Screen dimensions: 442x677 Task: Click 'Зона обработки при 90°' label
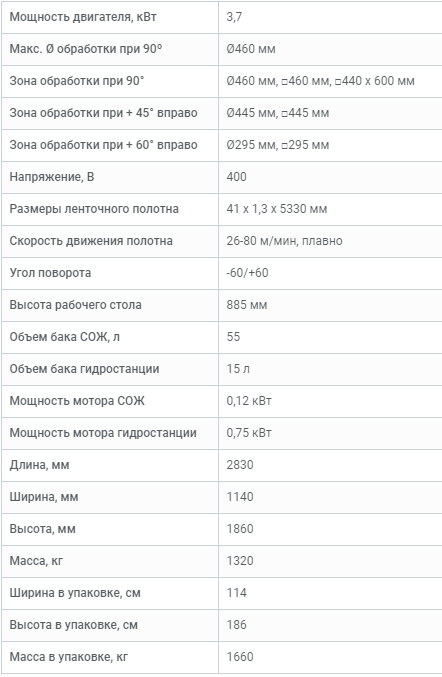pos(77,81)
